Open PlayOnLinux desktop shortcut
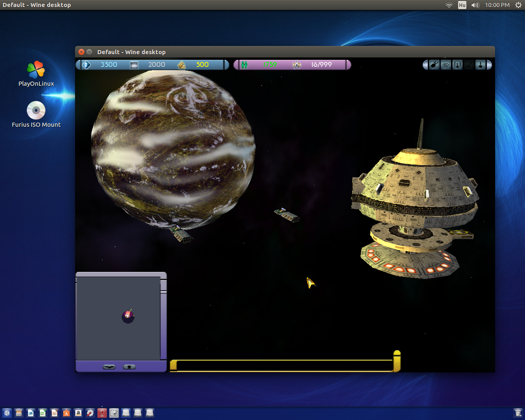525x420 pixels. pos(36,74)
